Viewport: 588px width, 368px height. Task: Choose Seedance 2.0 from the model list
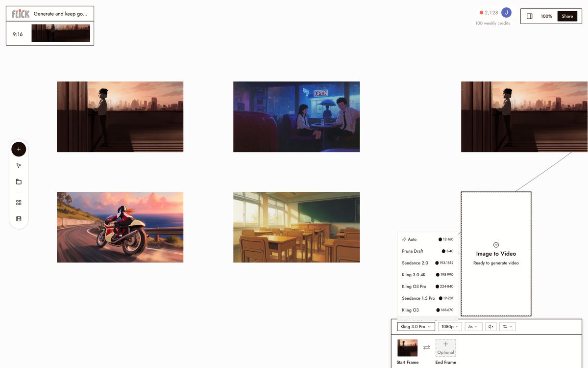[428, 263]
